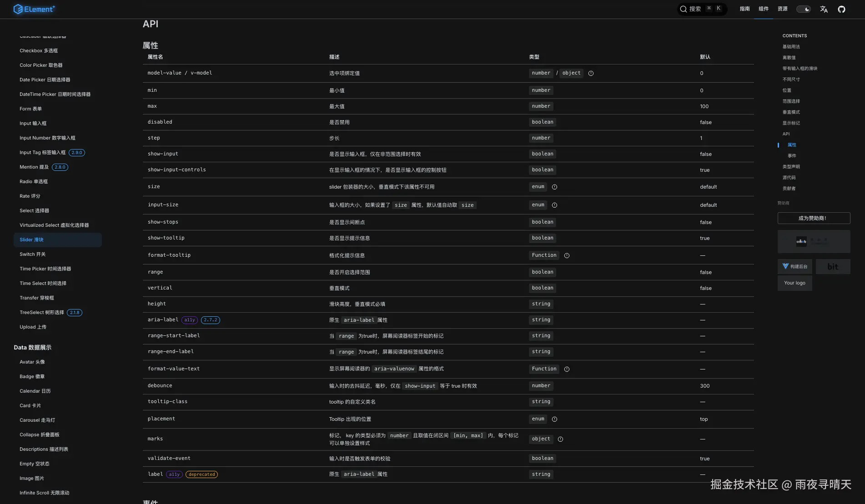The height and width of the screenshot is (504, 865).
Task: Jump to 基础用法 in contents
Action: coord(791,47)
